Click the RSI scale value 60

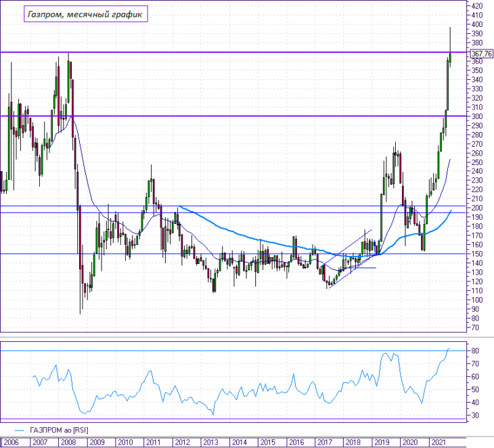click(475, 376)
